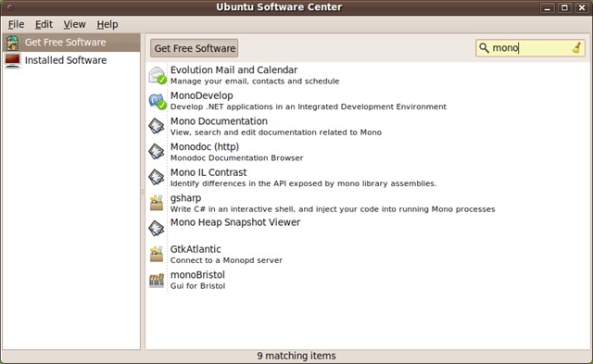The height and width of the screenshot is (364, 593).
Task: Close the Ubuntu Software Center window
Action: pos(582,7)
